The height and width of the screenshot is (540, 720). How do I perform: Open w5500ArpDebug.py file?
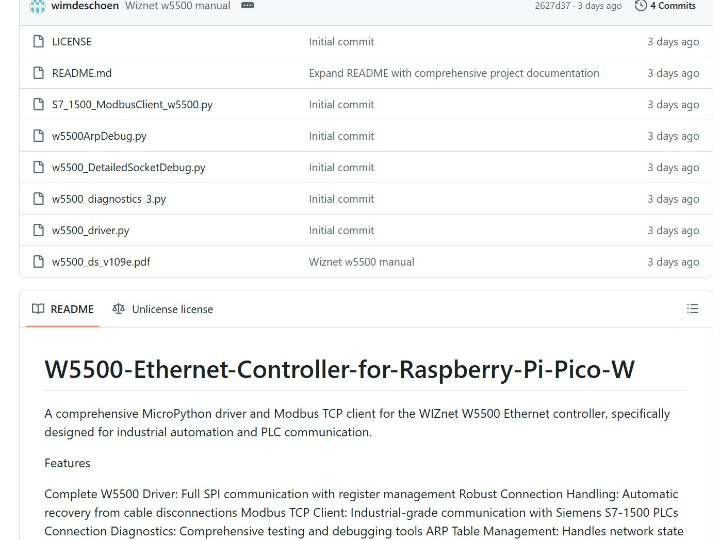[x=99, y=136]
